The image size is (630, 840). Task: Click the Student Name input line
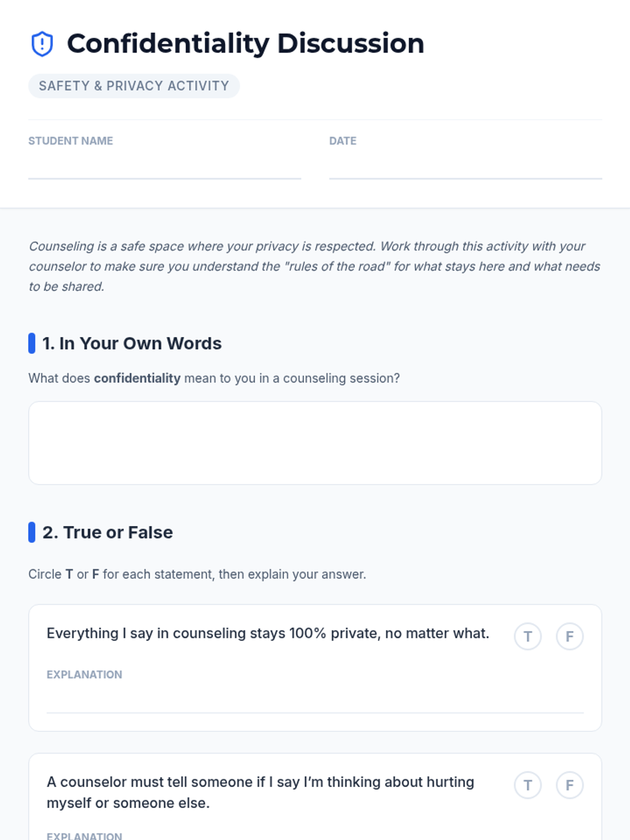(164, 168)
